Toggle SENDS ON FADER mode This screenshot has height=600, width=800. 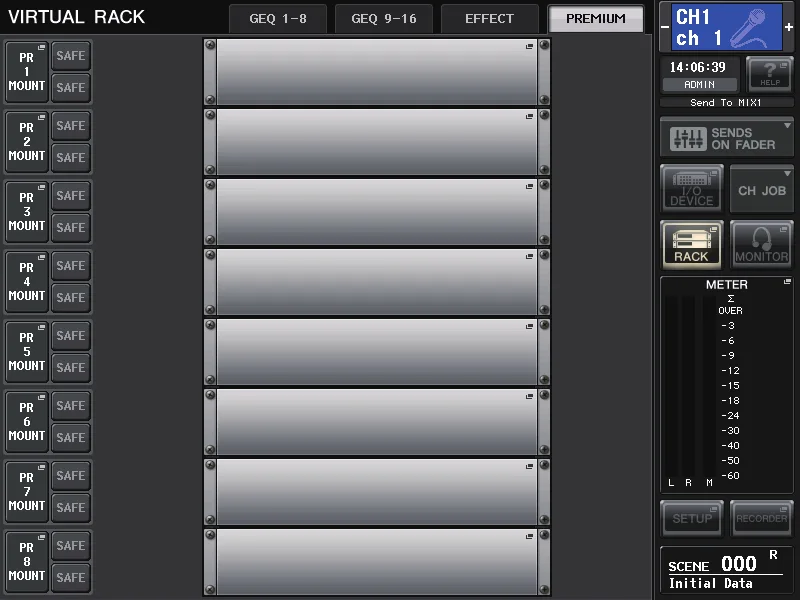(727, 138)
